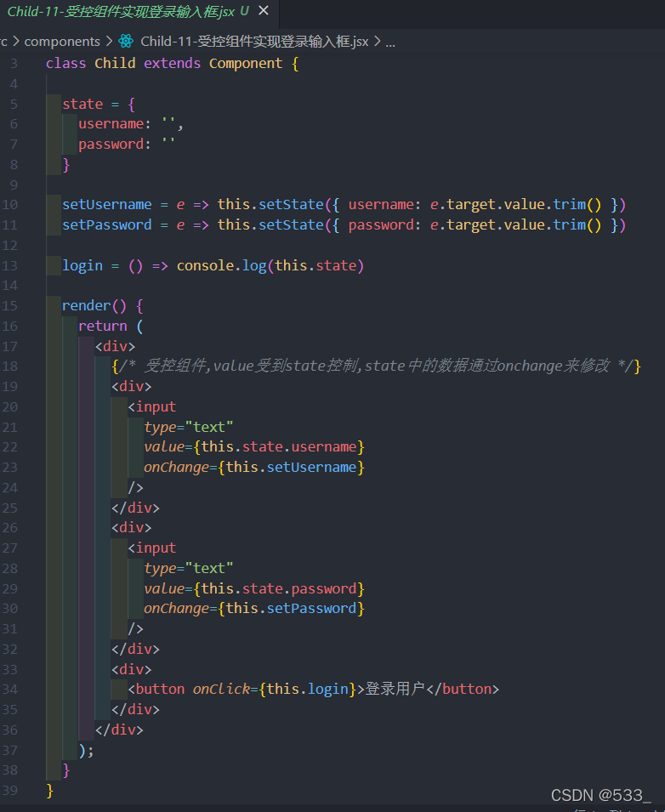Click the 'return' keyword on line 16

pyautogui.click(x=103, y=327)
